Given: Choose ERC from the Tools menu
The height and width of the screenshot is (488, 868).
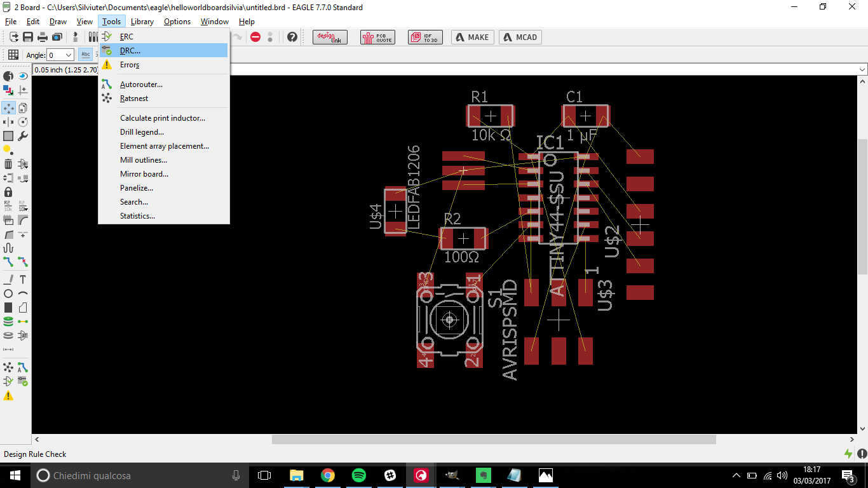Looking at the screenshot, I should point(163,36).
